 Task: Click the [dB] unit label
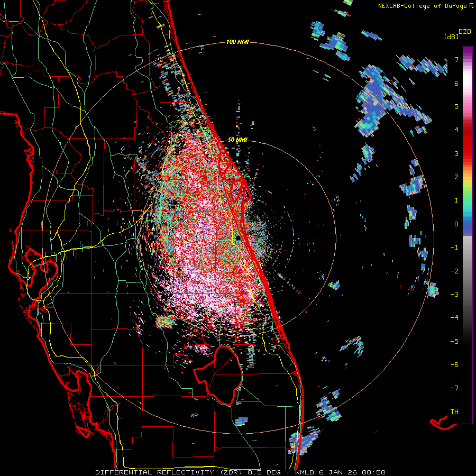451,37
